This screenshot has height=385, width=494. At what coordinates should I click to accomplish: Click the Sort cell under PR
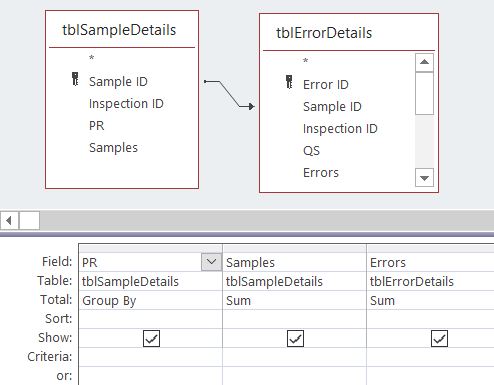pyautogui.click(x=151, y=319)
